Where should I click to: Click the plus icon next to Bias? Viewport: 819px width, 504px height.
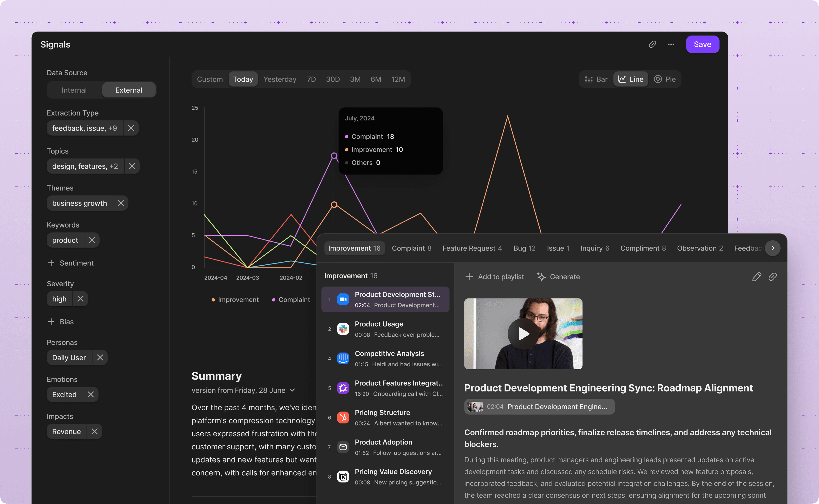coord(51,322)
